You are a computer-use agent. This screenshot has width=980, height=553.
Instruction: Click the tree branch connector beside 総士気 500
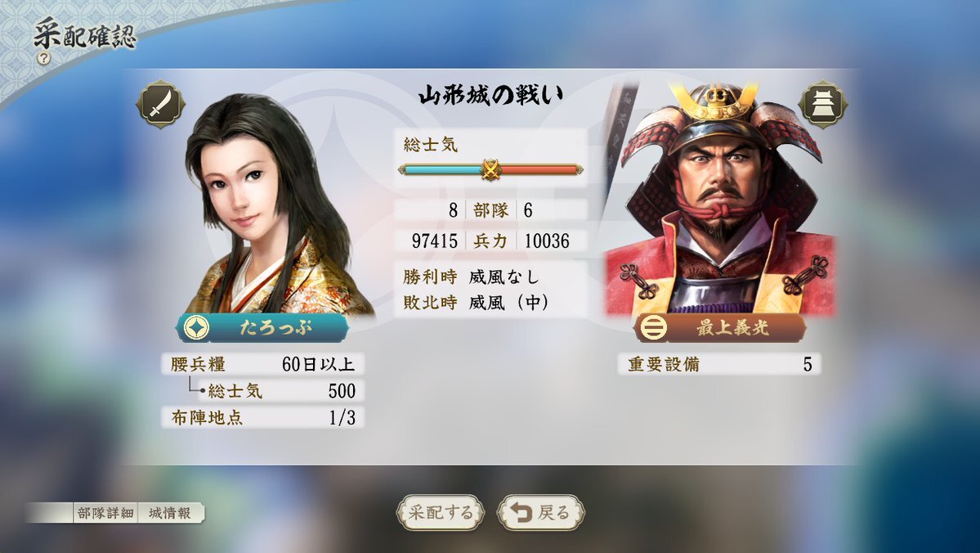[196, 385]
